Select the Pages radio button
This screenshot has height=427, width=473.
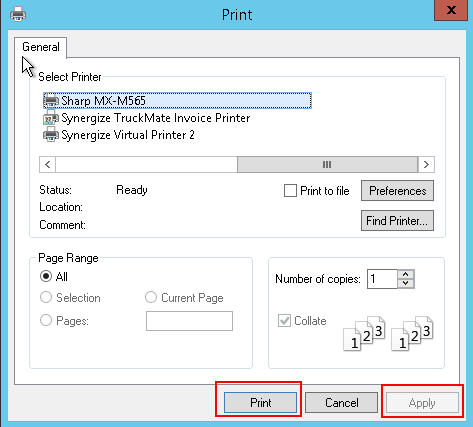(46, 320)
